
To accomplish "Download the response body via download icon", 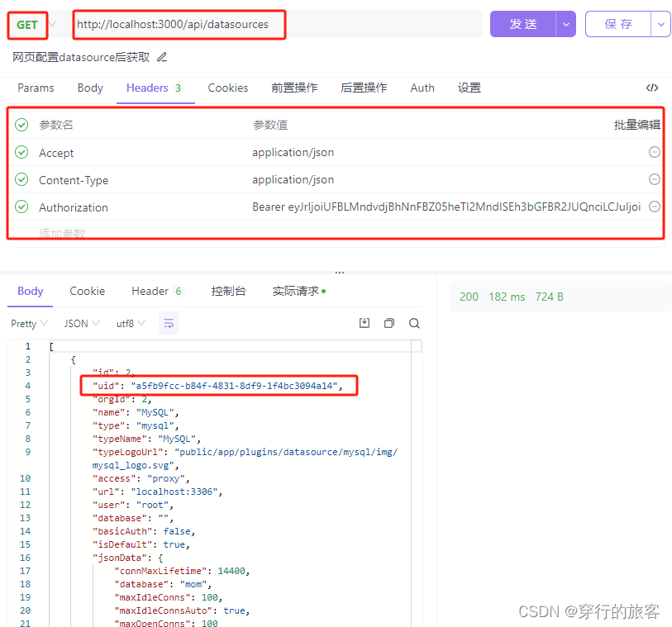I will point(365,323).
